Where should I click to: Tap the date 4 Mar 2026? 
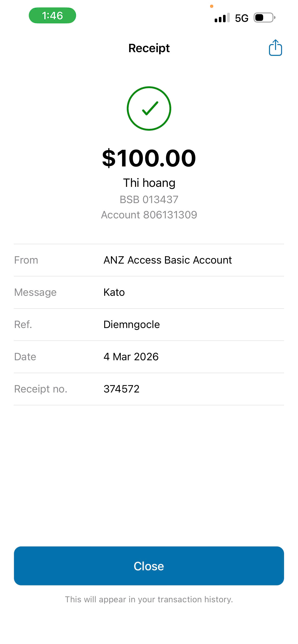131,357
